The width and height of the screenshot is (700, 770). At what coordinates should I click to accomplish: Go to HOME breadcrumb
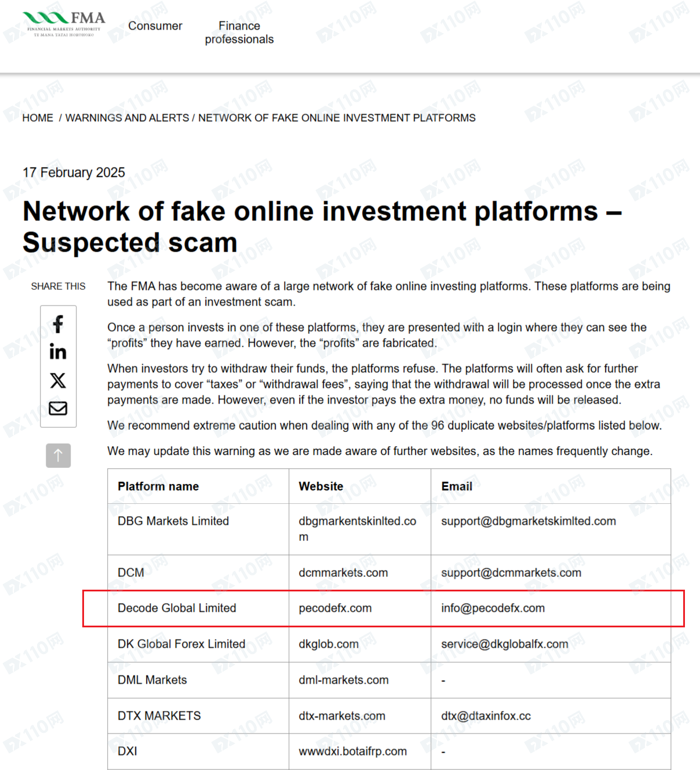coord(38,118)
